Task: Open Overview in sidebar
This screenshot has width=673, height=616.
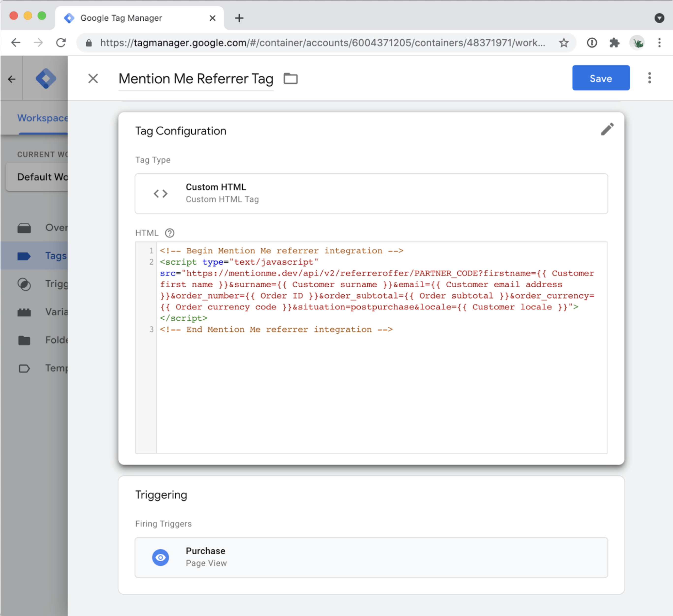Action: click(34, 228)
